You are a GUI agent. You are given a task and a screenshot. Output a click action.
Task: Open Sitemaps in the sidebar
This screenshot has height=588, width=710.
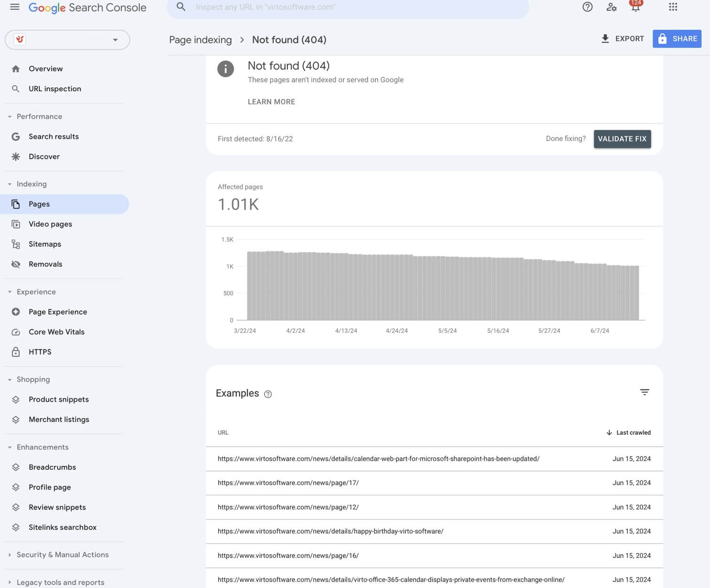click(x=44, y=244)
